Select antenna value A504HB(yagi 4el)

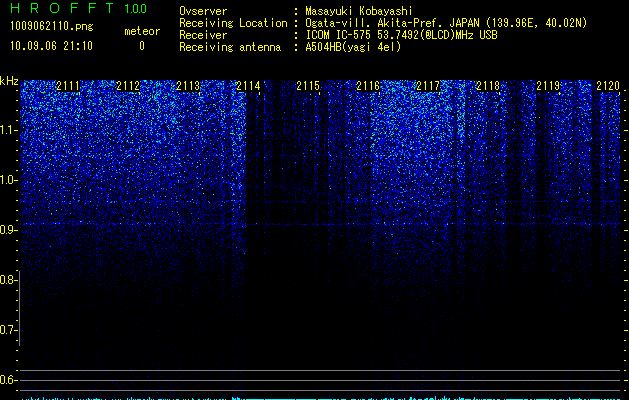point(353,47)
